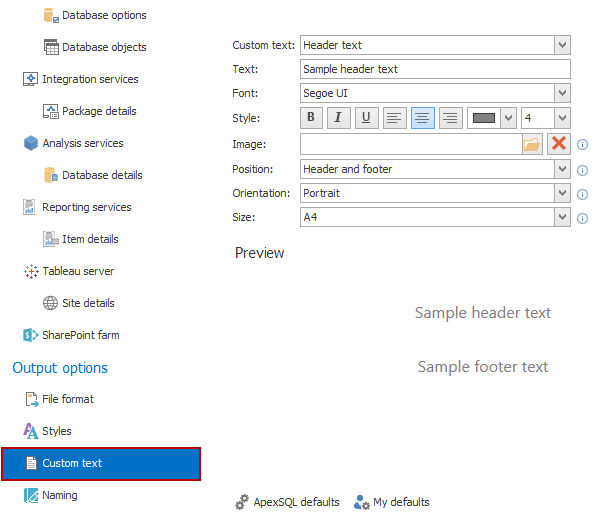
Task: Expand the Orientation dropdown arrow
Action: (562, 193)
